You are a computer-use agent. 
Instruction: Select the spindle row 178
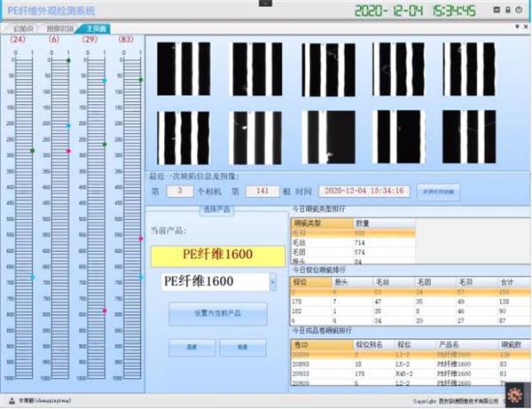(x=410, y=302)
